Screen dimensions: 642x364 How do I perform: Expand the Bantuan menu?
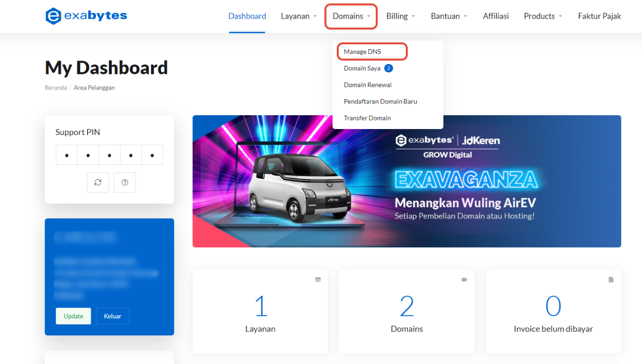point(449,16)
